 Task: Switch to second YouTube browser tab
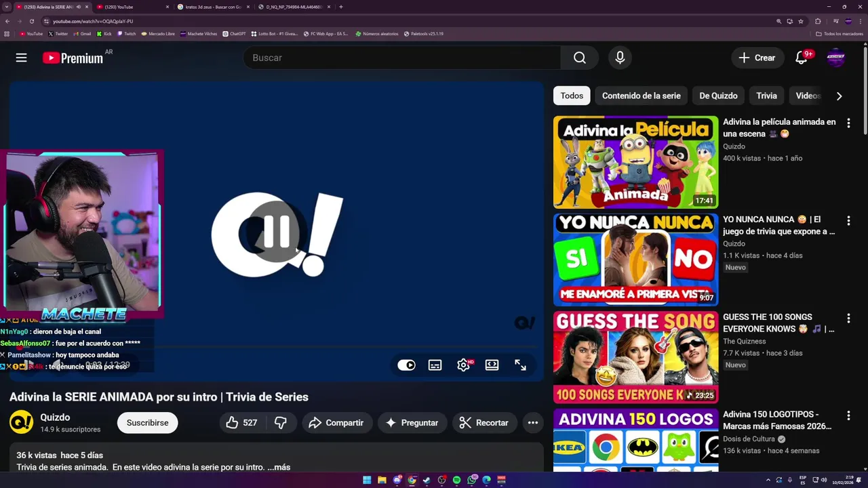click(x=133, y=7)
